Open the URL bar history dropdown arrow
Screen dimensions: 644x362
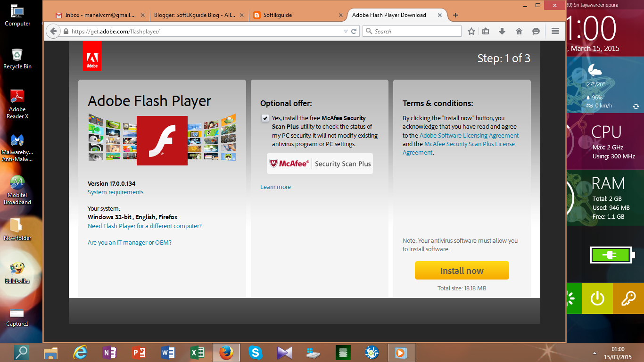point(346,31)
